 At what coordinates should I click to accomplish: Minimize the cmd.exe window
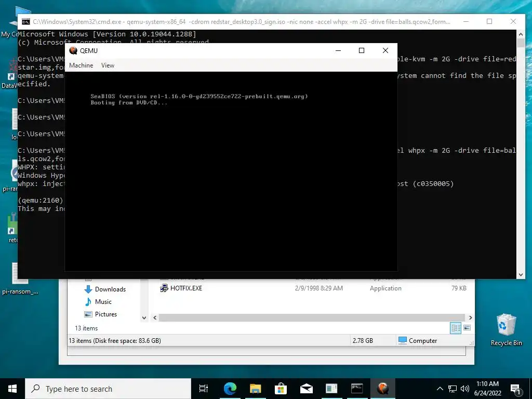click(x=466, y=21)
